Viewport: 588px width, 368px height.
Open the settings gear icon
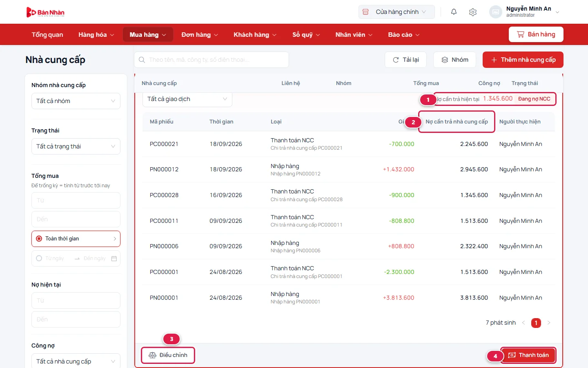tap(473, 12)
